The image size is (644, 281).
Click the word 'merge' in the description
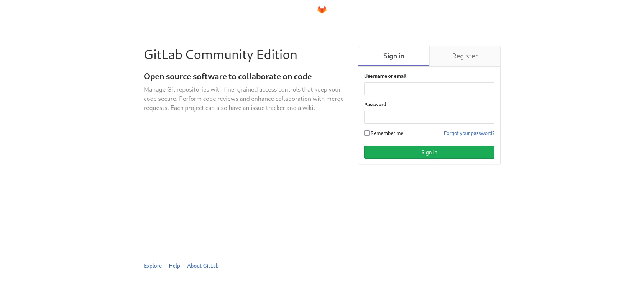point(335,99)
